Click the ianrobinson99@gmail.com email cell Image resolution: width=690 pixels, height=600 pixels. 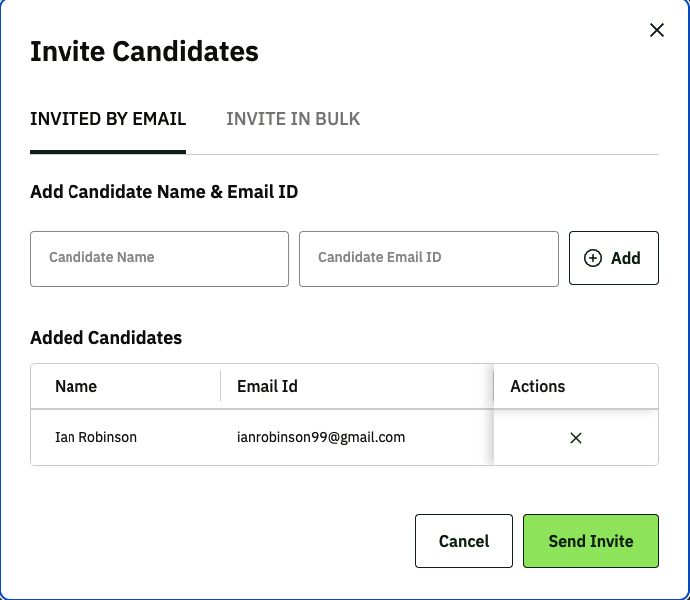click(321, 437)
